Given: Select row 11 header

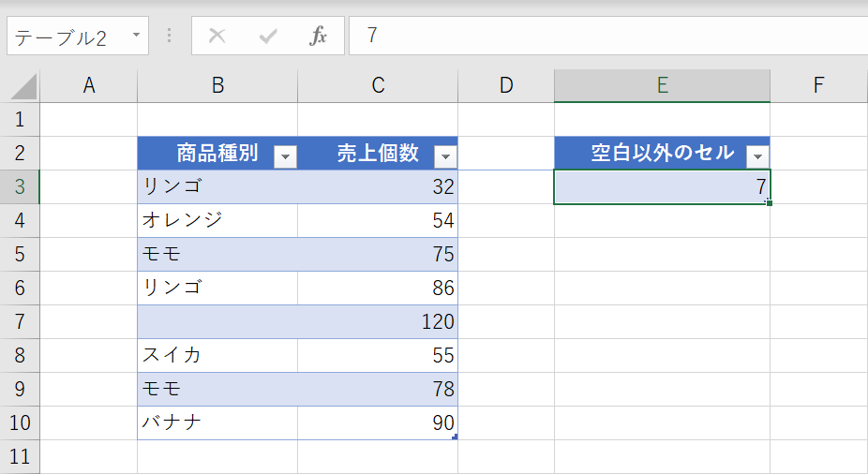Looking at the screenshot, I should [x=20, y=457].
